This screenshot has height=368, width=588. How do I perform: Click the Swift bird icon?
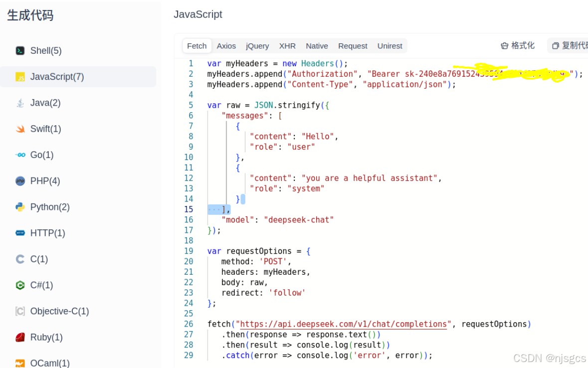point(20,129)
